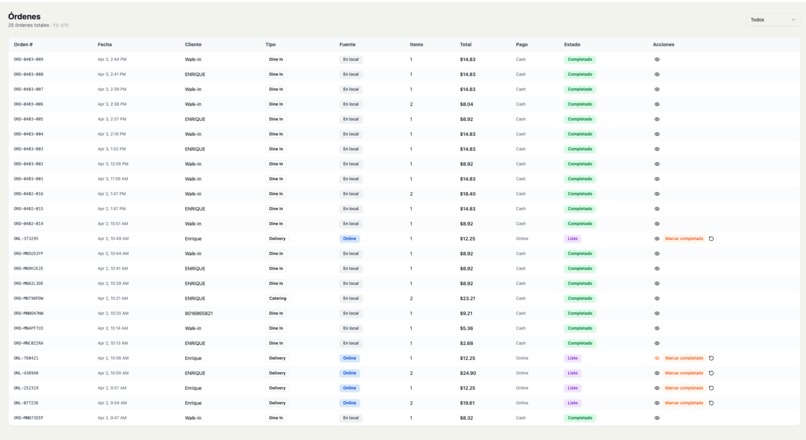View the $2.68 order details
806x440 pixels.
click(x=657, y=343)
